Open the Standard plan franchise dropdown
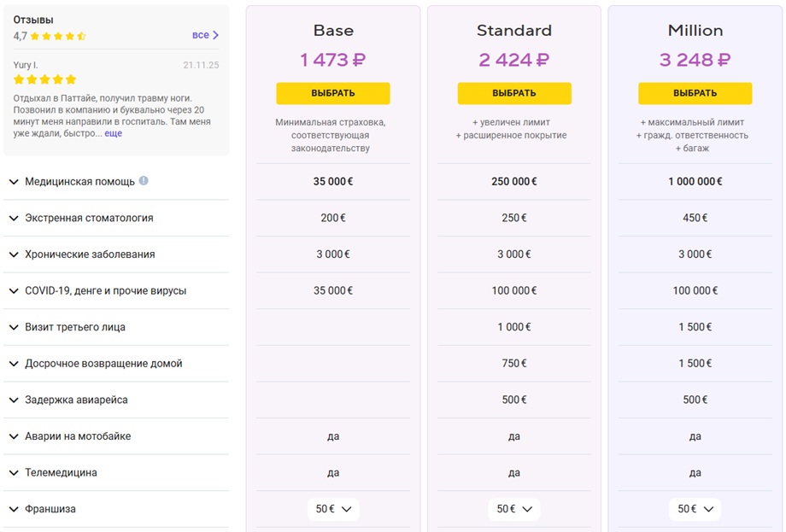786x532 pixels. (x=514, y=509)
